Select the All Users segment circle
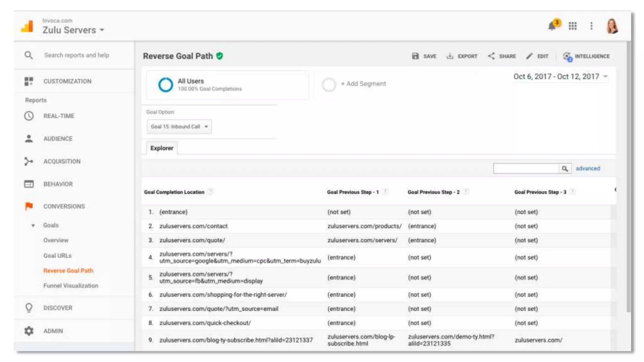 165,85
